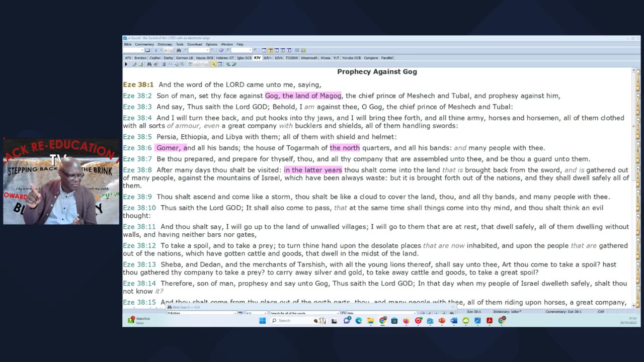Open the Download menu
The width and height of the screenshot is (644, 362).
point(195,44)
